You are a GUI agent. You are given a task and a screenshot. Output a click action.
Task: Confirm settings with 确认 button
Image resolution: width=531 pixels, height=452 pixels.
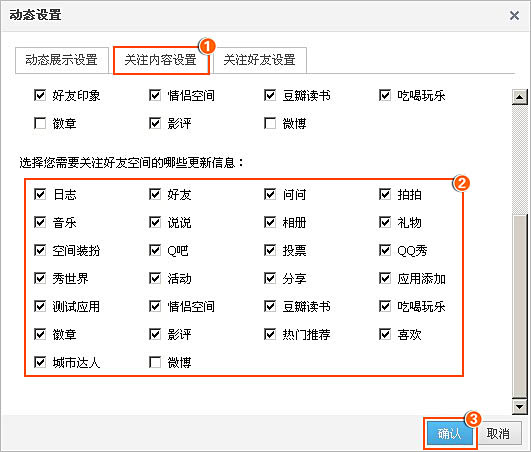click(x=449, y=433)
